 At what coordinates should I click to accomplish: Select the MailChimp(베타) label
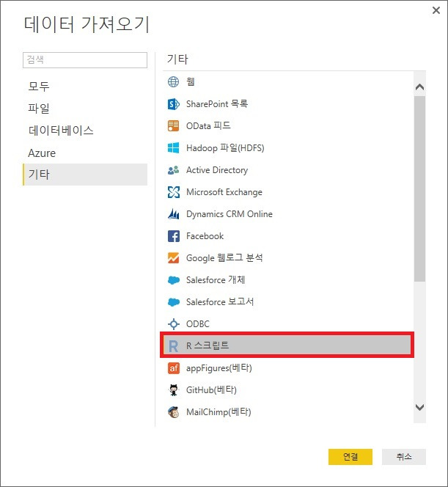point(219,412)
